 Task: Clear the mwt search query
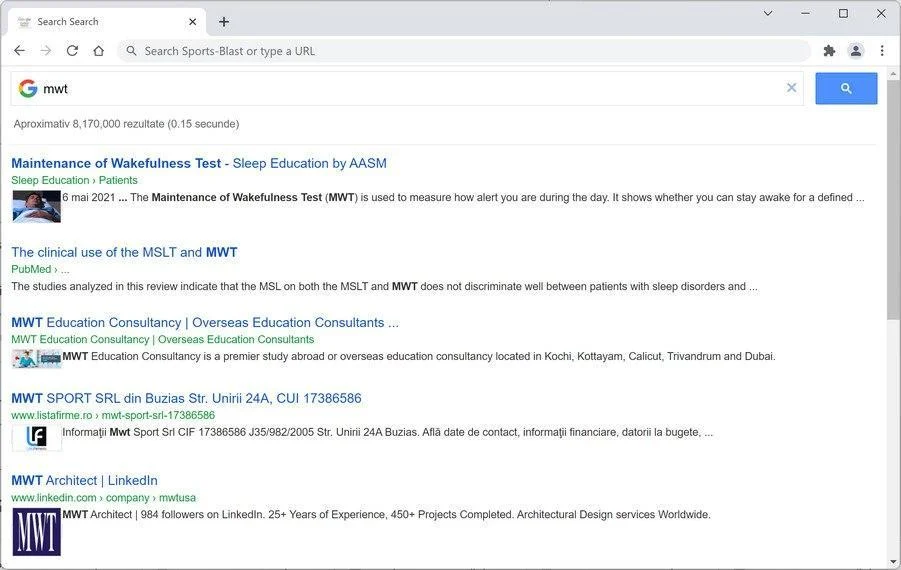pyautogui.click(x=791, y=87)
